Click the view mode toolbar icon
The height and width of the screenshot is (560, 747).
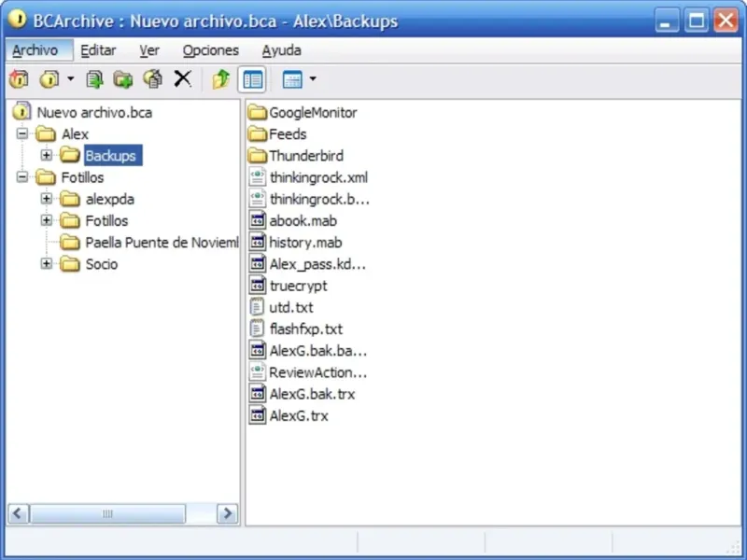click(x=292, y=79)
